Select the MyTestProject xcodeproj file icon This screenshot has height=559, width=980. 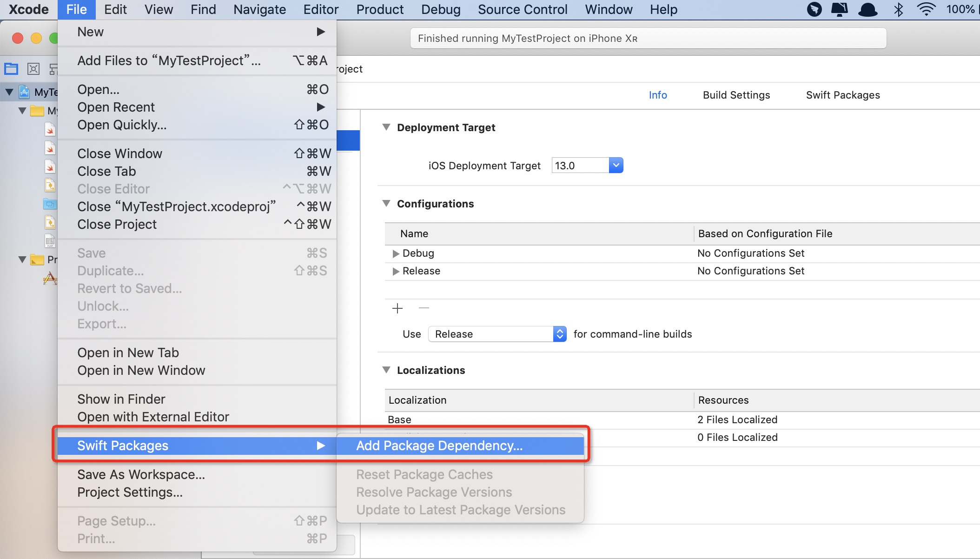click(25, 92)
